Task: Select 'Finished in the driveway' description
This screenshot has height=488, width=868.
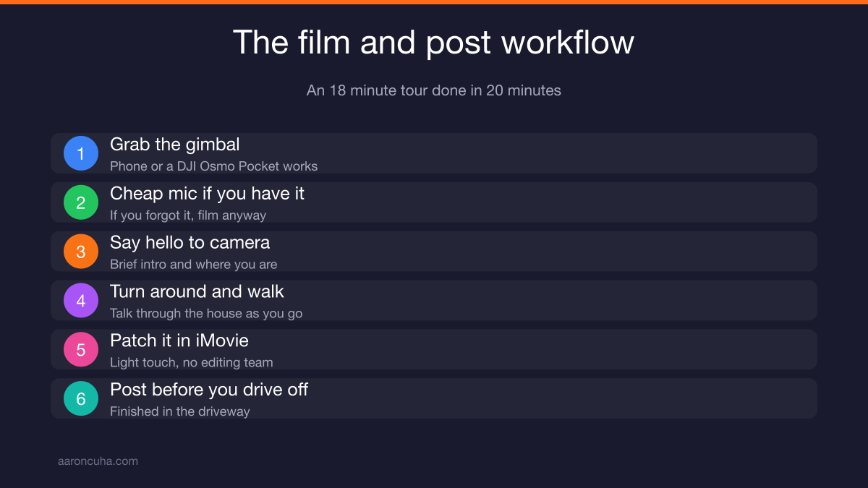Action: pyautogui.click(x=179, y=411)
